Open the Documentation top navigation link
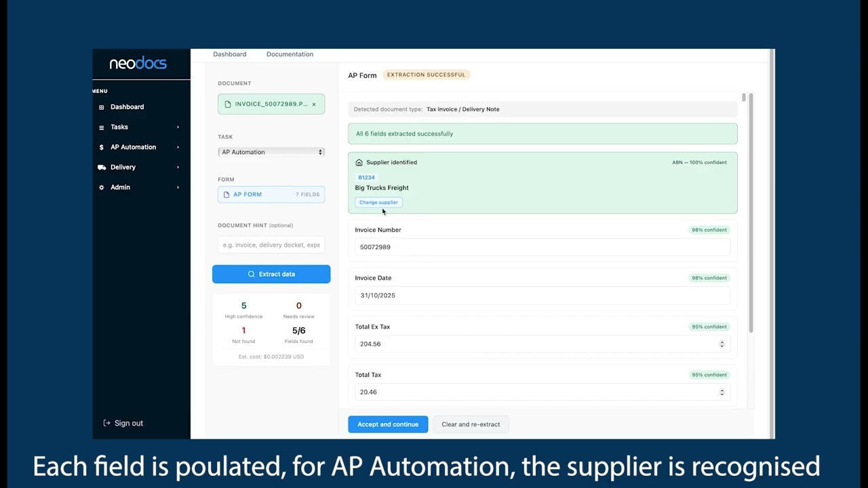 [290, 54]
